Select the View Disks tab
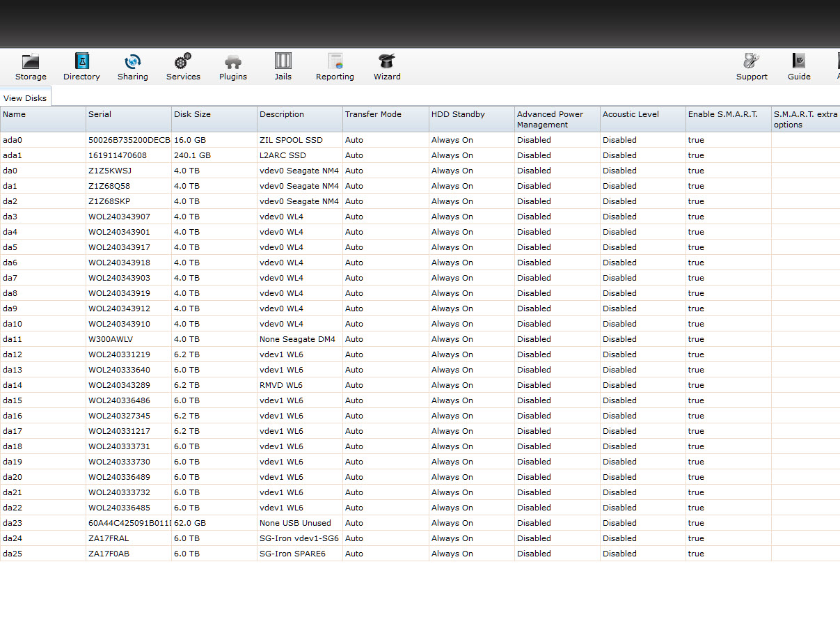Screen dimensions: 840x633 25,98
